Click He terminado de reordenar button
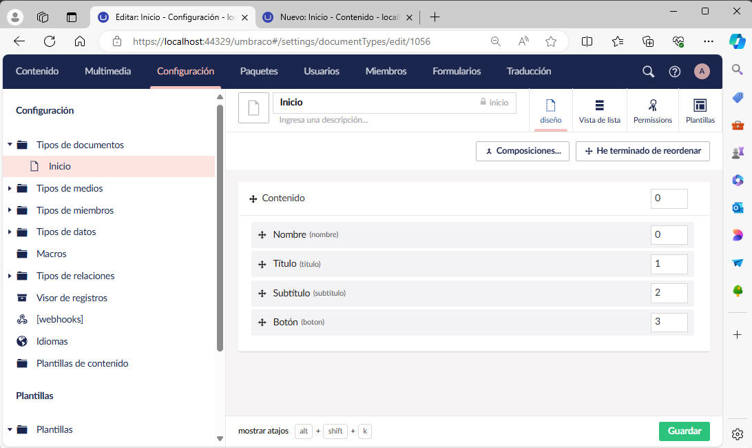Screen dimensions: 752x448 point(642,151)
